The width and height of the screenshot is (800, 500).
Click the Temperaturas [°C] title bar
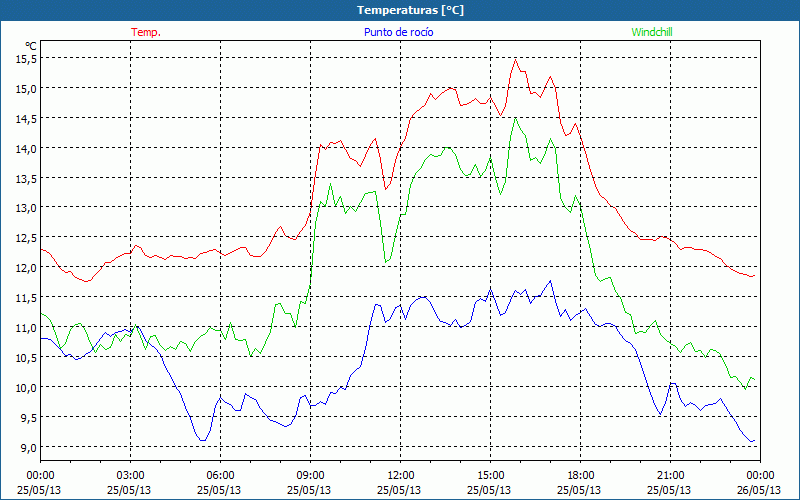click(400, 10)
